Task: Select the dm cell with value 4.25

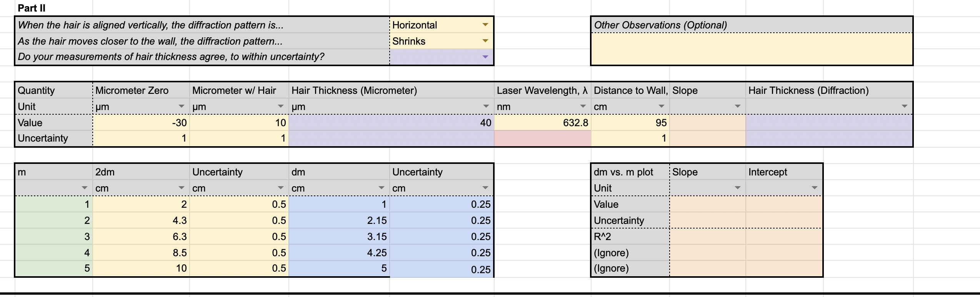Action: (x=339, y=253)
